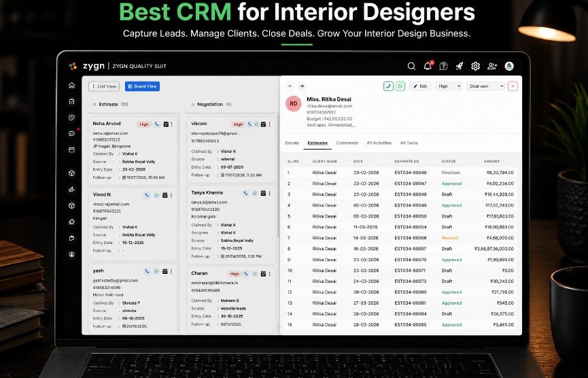Click phone icon on Vinod N card

(x=147, y=195)
